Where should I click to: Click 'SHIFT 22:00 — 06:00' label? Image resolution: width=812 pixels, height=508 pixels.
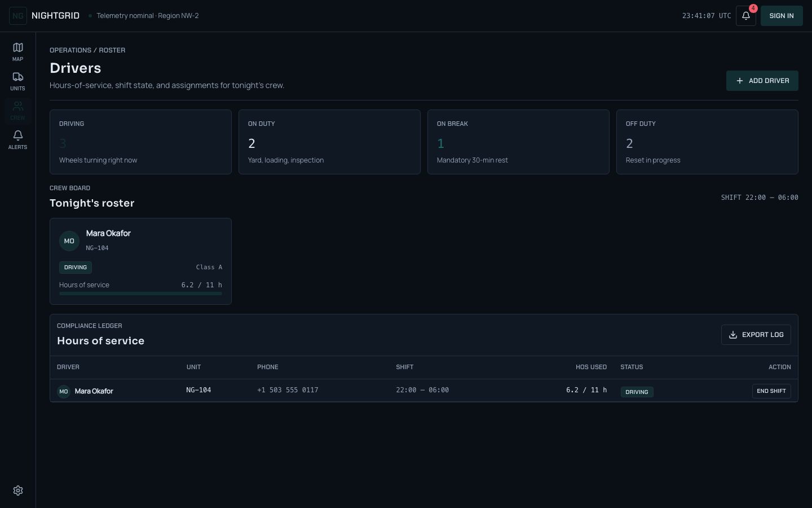click(760, 198)
